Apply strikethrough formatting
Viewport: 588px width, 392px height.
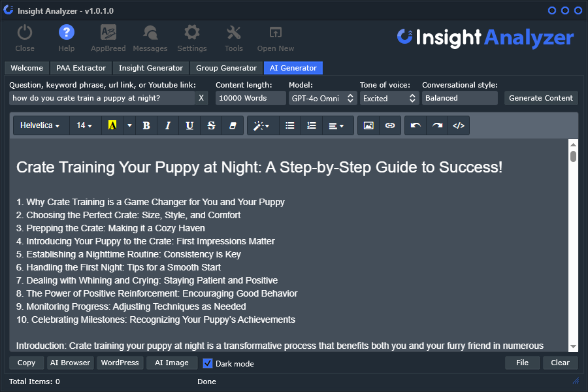coord(211,125)
